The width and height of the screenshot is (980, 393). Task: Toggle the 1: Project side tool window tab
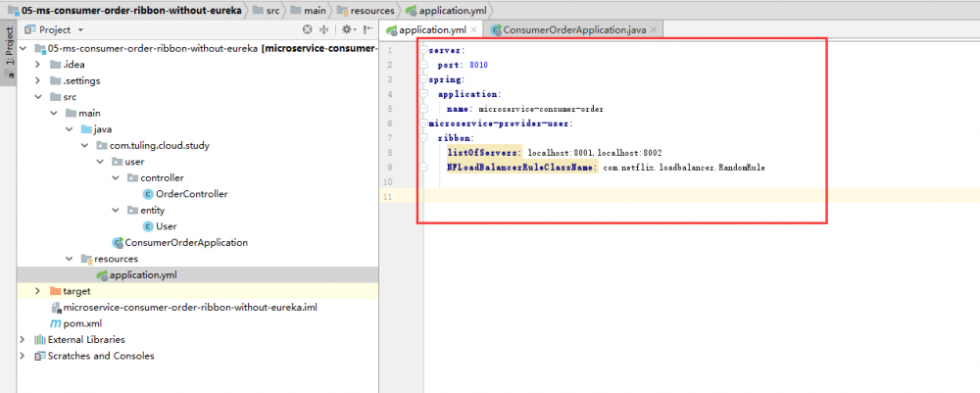(x=9, y=53)
